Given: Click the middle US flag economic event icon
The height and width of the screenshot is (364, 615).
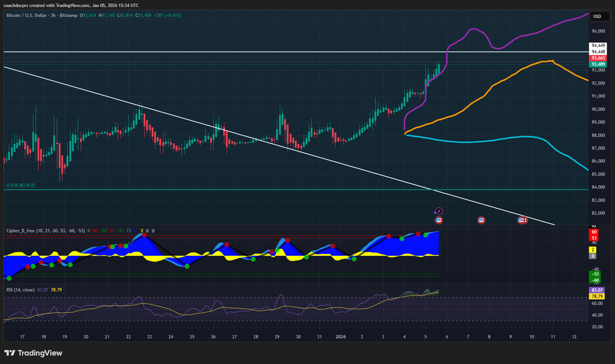Looking at the screenshot, I should (481, 220).
